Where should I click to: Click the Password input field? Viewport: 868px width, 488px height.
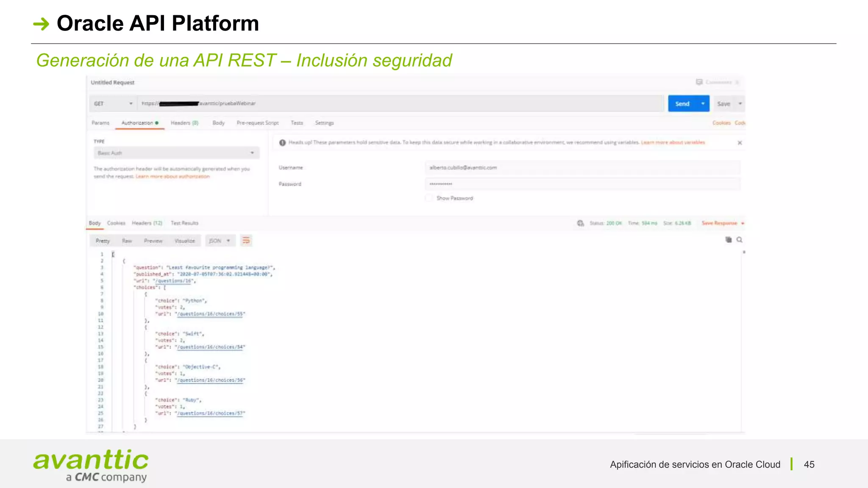[582, 184]
